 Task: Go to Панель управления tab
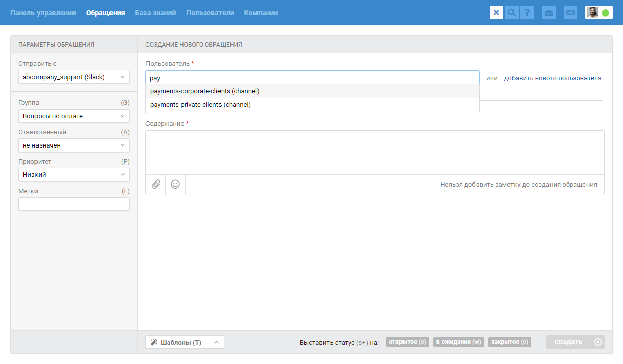click(x=43, y=13)
